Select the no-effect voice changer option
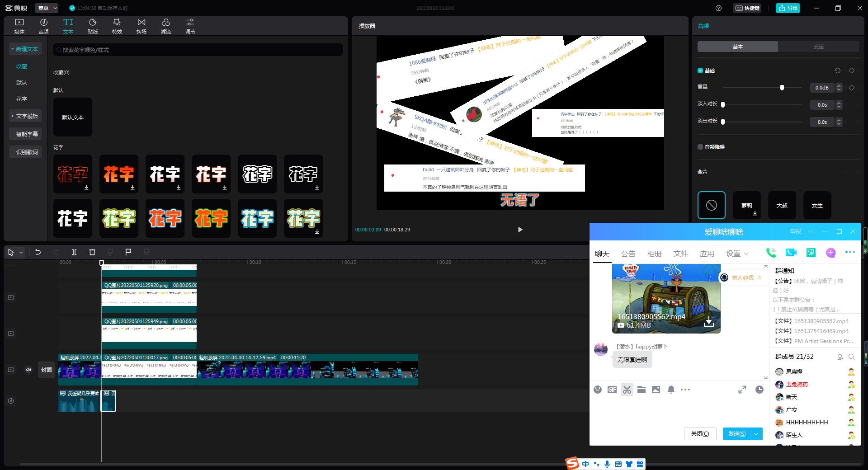Image resolution: width=868 pixels, height=470 pixels. [712, 205]
